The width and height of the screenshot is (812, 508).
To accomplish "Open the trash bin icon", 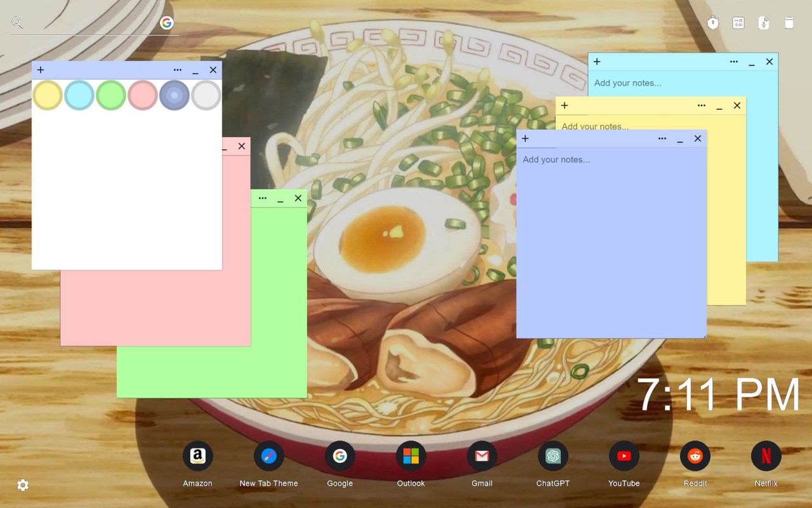I will coord(789,23).
